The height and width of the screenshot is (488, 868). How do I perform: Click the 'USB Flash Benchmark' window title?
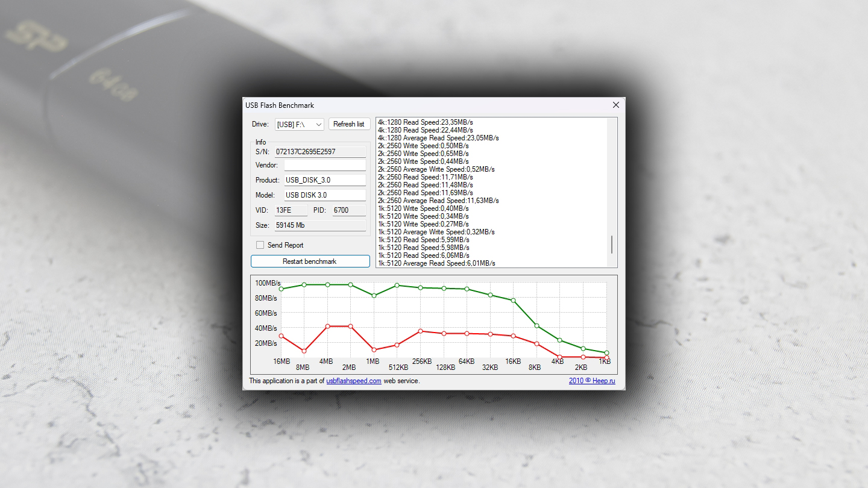click(280, 105)
